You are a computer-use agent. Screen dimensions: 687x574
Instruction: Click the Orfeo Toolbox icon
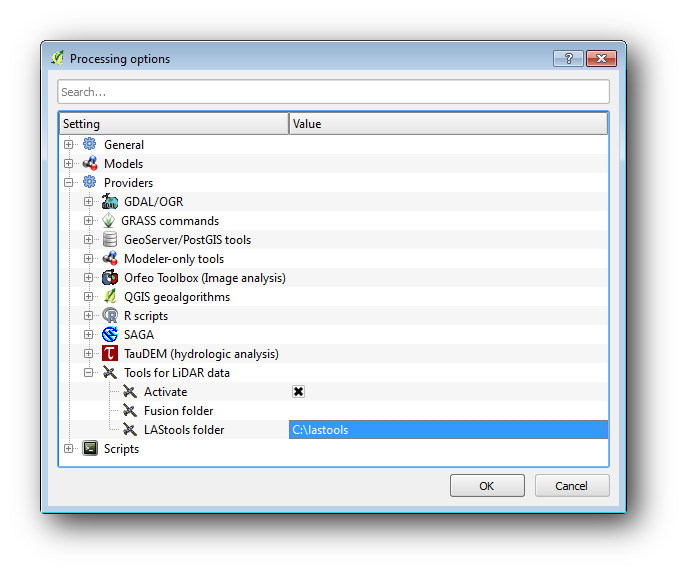click(x=110, y=278)
